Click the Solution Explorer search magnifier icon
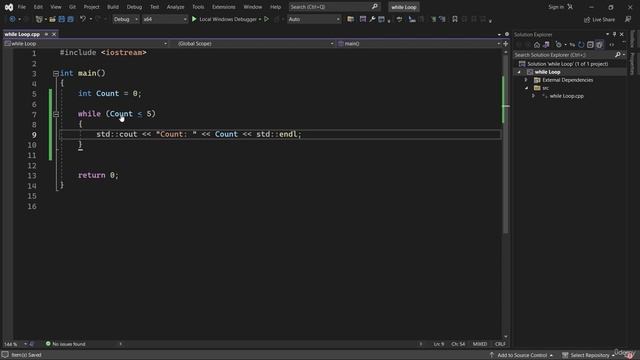Viewport: 640px width, 360px height. point(618,55)
